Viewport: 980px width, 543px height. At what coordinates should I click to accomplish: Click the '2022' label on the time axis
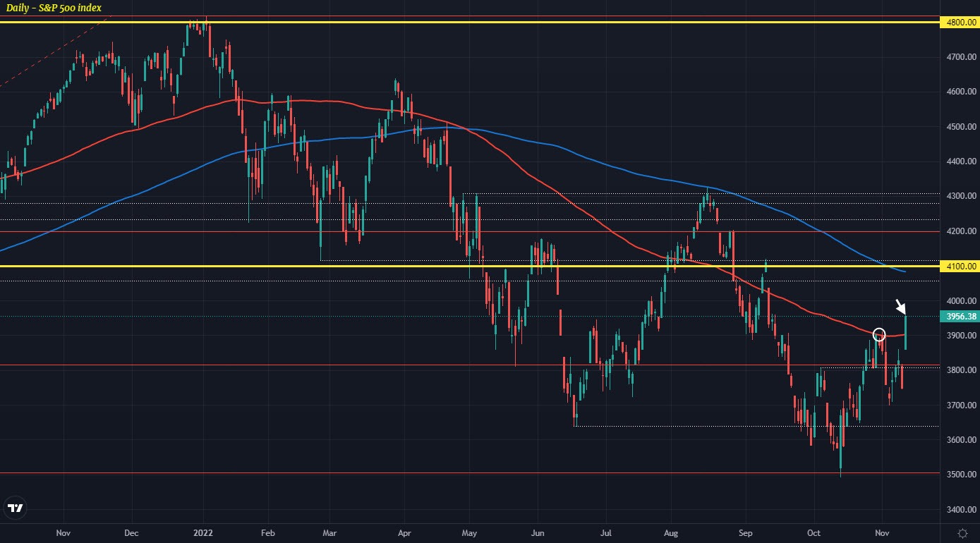click(x=203, y=534)
